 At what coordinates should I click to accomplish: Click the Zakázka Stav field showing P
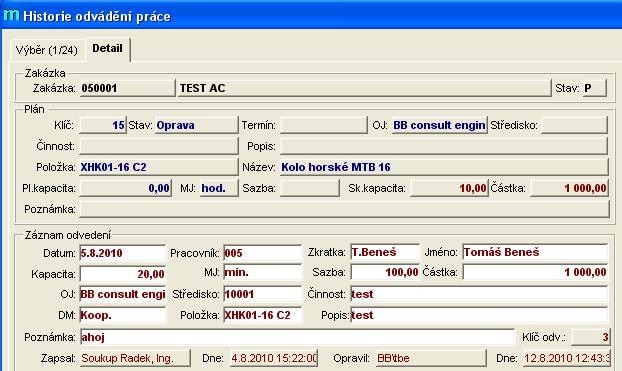pyautogui.click(x=594, y=88)
